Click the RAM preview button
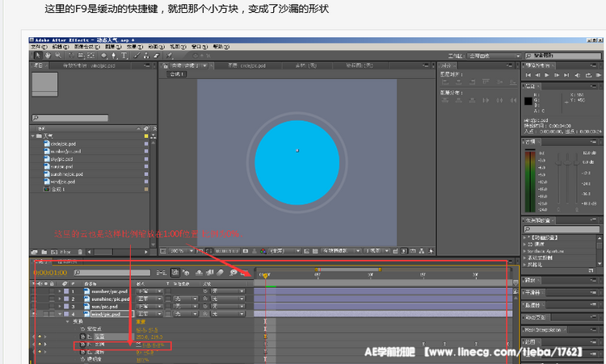 pos(598,75)
